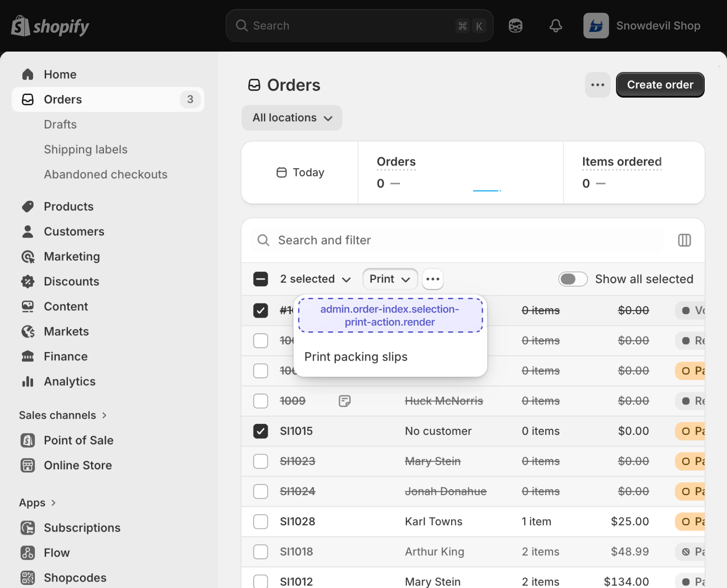
Task: Click the Content image icon
Action: pos(28,306)
